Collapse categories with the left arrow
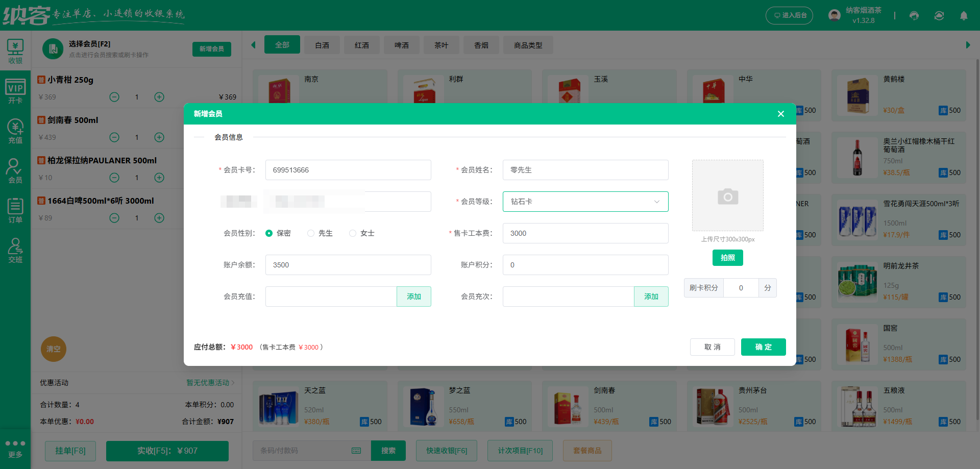The width and height of the screenshot is (980, 469). tap(254, 45)
